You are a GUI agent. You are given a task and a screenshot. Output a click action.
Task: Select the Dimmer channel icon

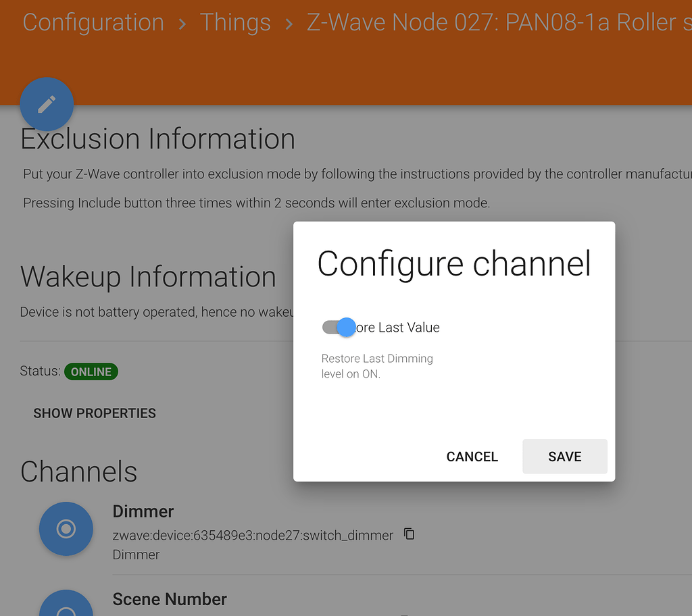pos(66,529)
